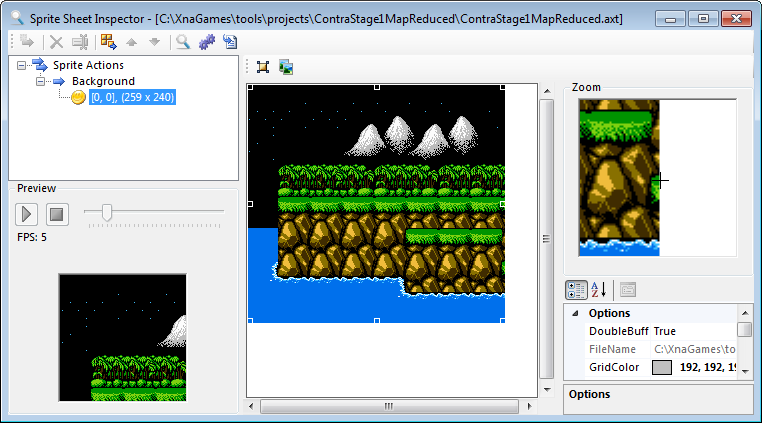
Task: Click the DoubleBuff True value
Action: coord(665,331)
